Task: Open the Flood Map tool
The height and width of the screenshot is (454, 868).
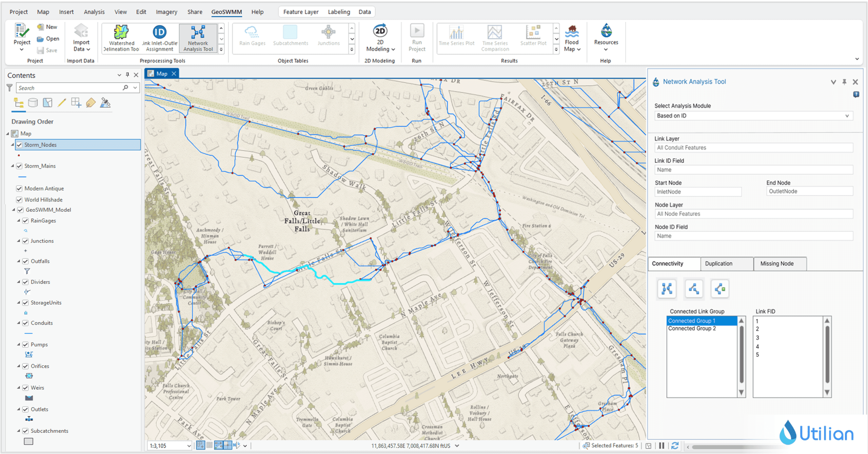Action: tap(572, 37)
